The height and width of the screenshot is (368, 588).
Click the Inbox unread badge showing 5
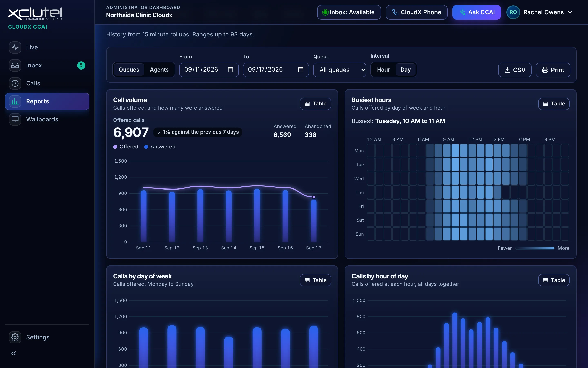81,65
